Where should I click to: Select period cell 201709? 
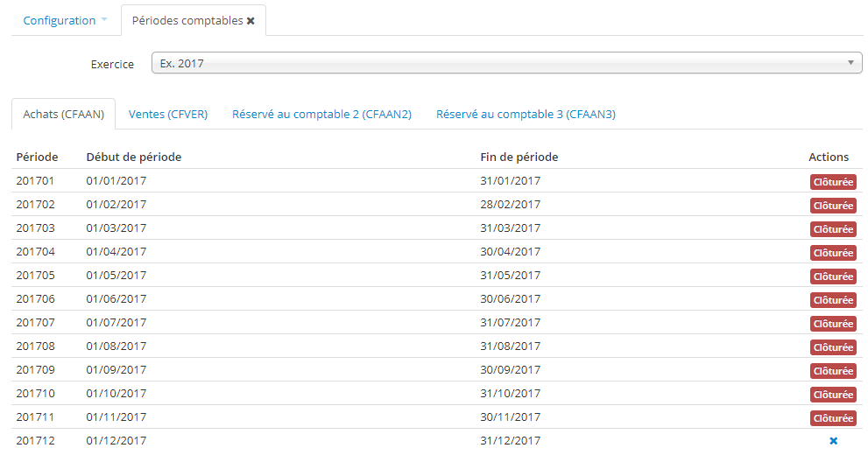[35, 370]
